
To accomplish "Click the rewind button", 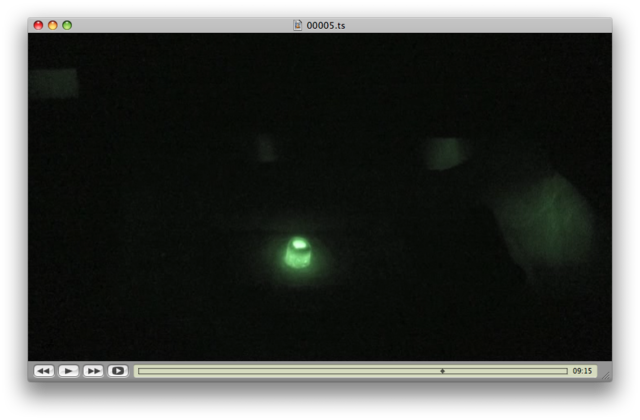I will tap(44, 371).
